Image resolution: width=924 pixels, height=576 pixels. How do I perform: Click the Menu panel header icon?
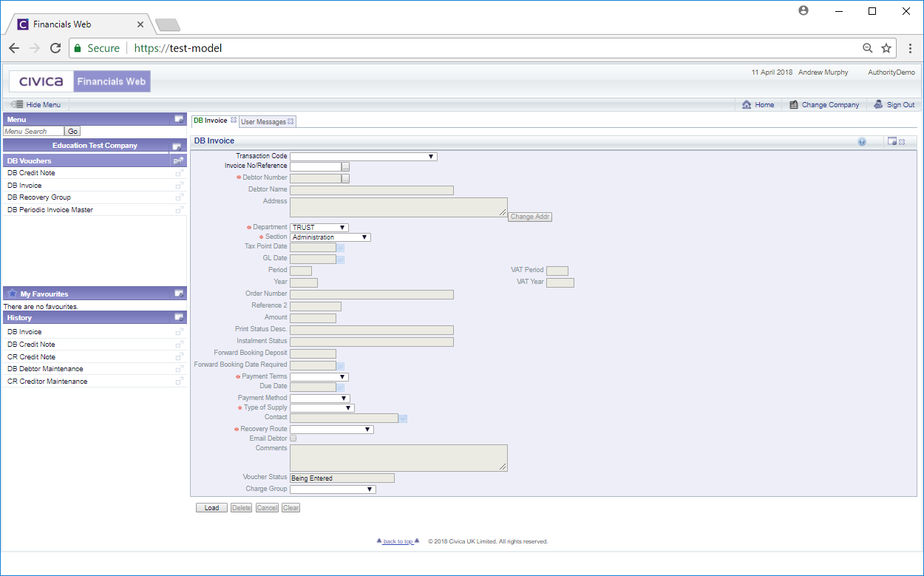click(x=179, y=119)
